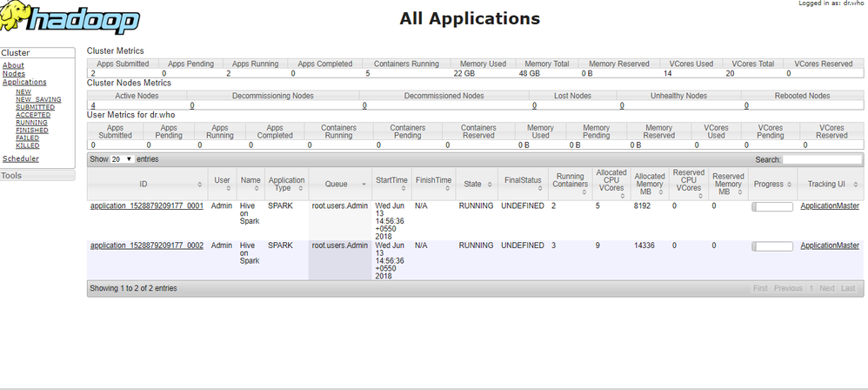The image size is (868, 390).
Task: Go to Last page of entries
Action: click(x=848, y=288)
